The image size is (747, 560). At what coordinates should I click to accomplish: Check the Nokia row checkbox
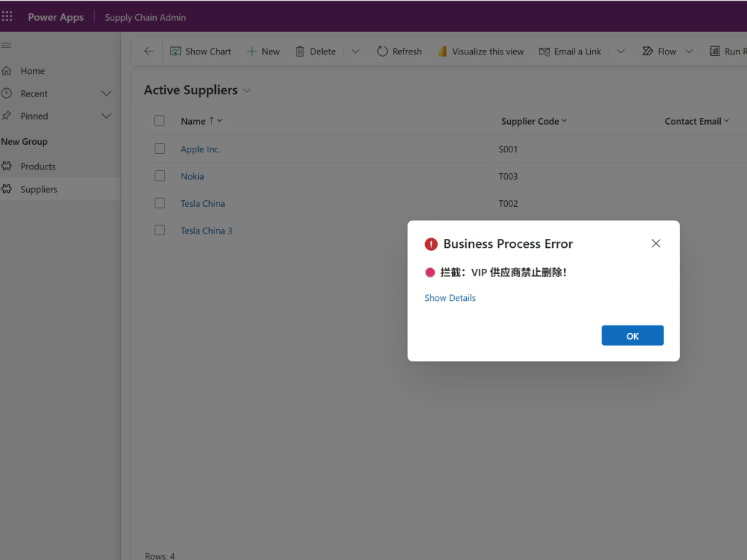(x=160, y=175)
